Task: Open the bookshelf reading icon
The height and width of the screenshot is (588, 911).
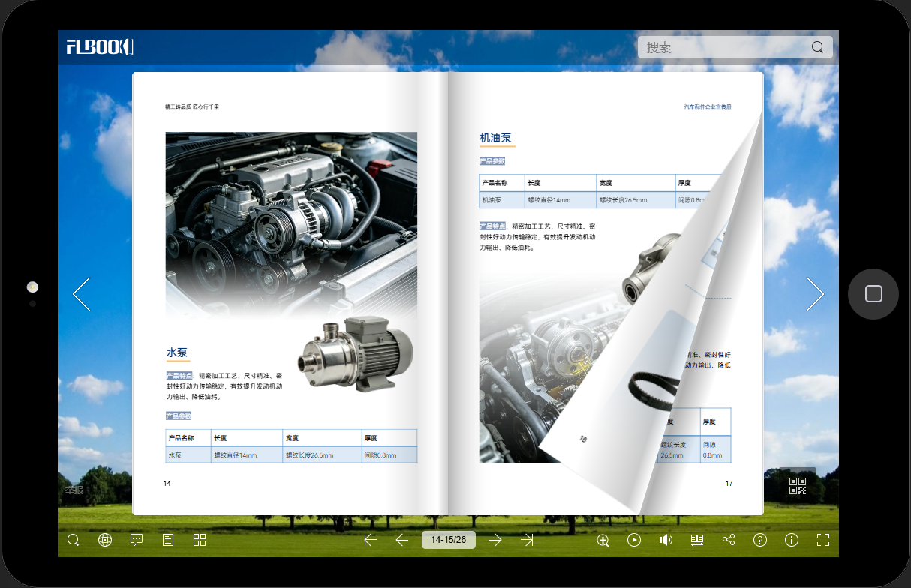Action: (x=697, y=540)
